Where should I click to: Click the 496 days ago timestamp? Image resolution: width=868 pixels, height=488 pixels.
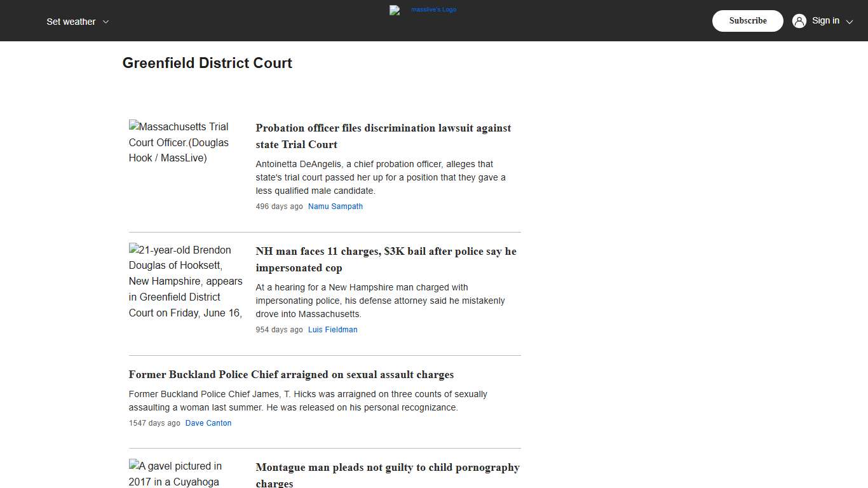[279, 206]
